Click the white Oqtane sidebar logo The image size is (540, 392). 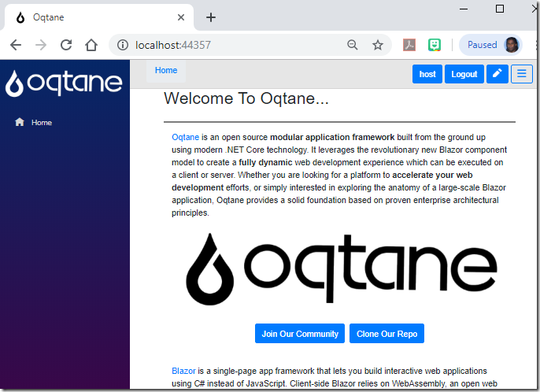(64, 83)
